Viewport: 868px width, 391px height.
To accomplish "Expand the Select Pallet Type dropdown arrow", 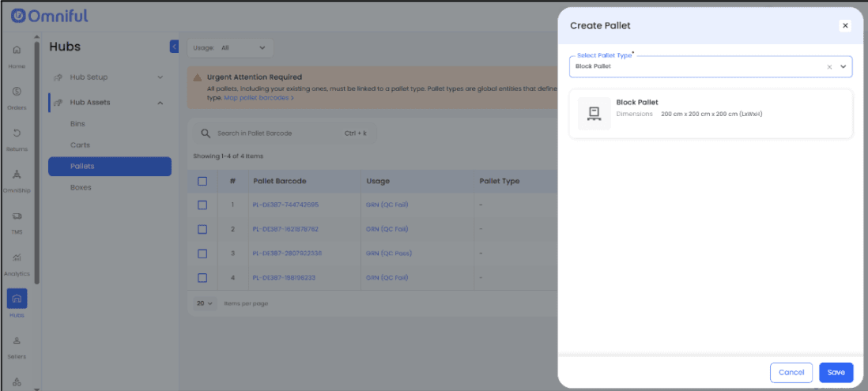I will coord(843,67).
